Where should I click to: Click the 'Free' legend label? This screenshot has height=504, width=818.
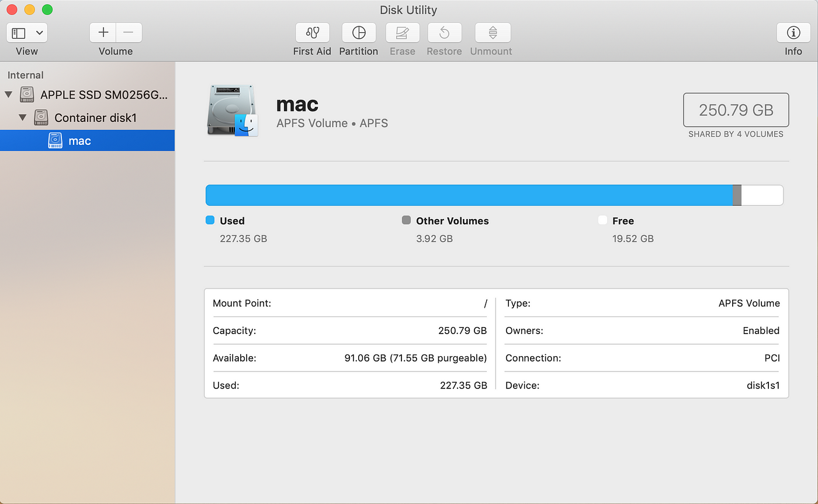tap(623, 221)
